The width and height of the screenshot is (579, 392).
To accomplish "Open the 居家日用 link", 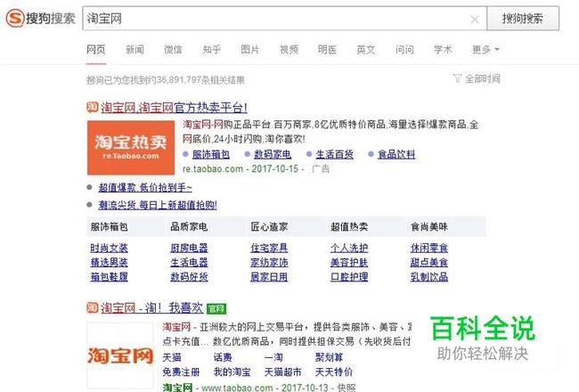I will tap(269, 277).
